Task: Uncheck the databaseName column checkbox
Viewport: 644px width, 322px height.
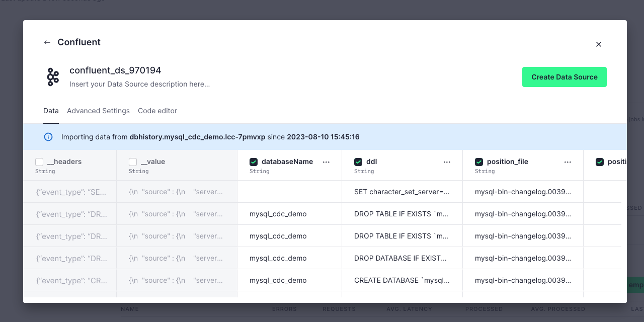Action: pyautogui.click(x=254, y=162)
